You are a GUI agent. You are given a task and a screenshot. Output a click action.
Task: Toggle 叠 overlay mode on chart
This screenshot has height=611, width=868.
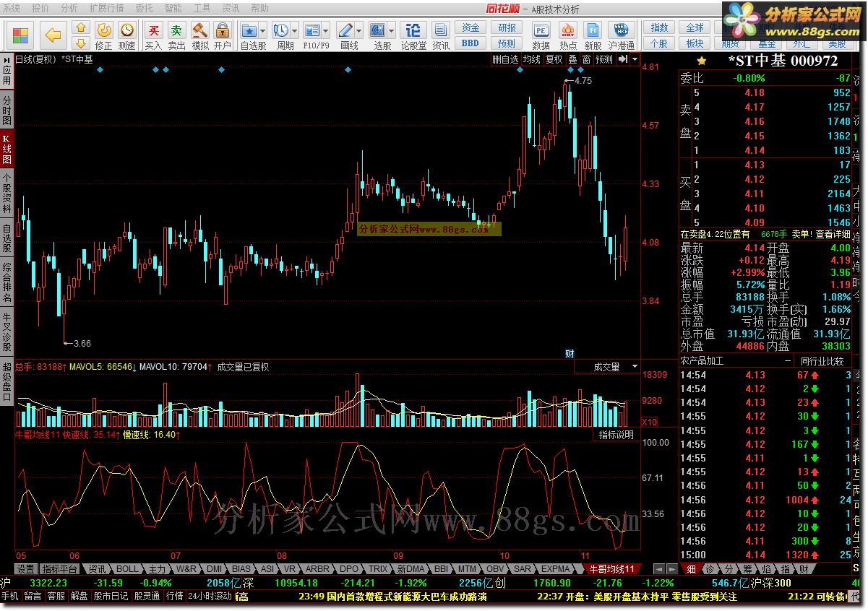(572, 59)
